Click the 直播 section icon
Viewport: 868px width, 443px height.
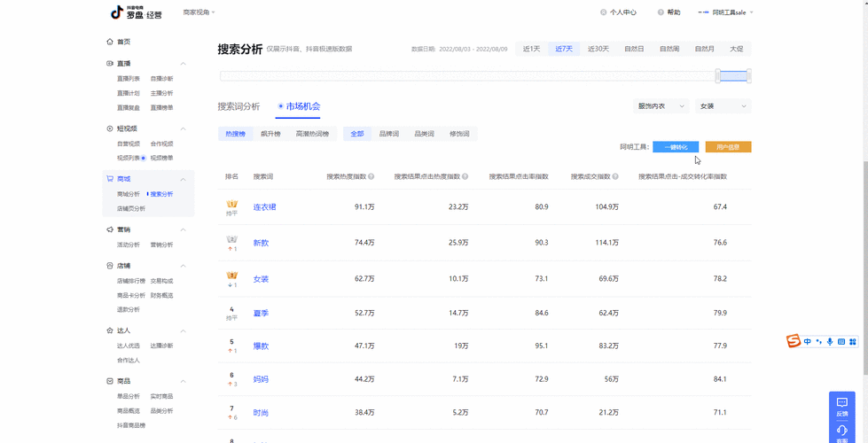point(110,64)
